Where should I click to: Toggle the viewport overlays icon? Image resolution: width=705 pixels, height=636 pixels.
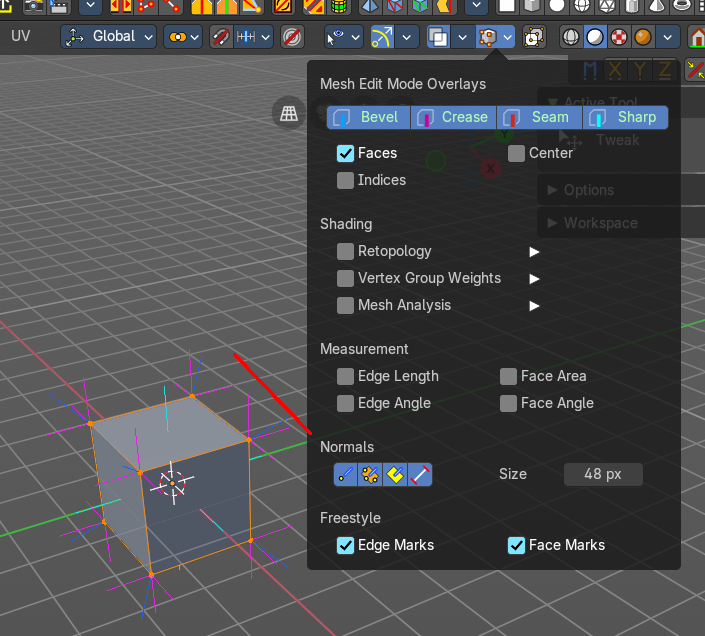(x=438, y=37)
